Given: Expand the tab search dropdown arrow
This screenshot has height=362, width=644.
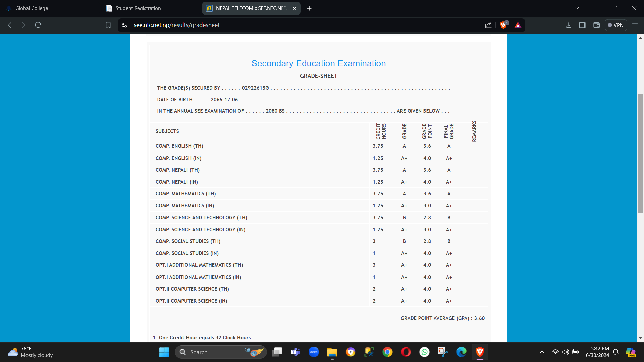Looking at the screenshot, I should [x=577, y=8].
